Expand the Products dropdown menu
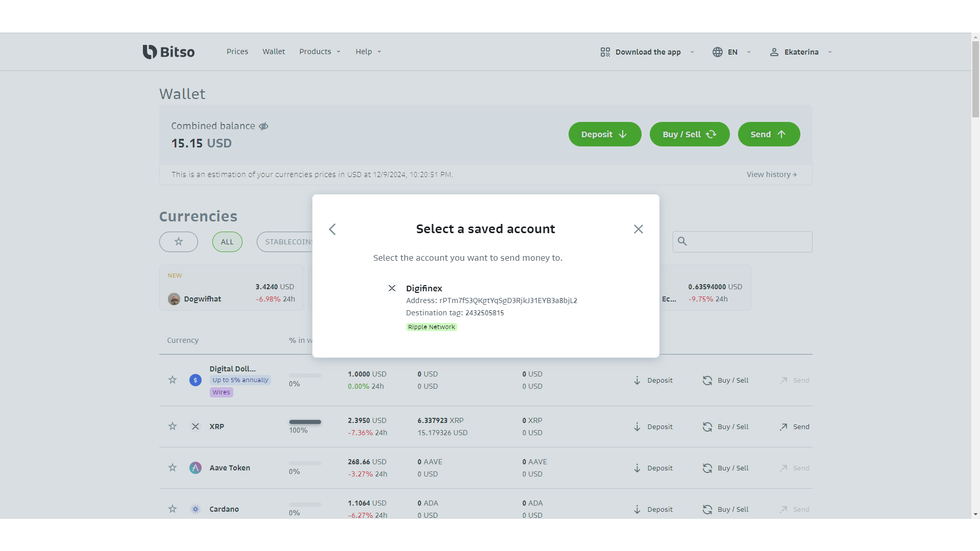 tap(320, 52)
